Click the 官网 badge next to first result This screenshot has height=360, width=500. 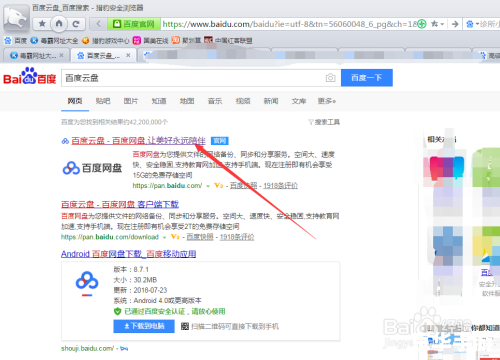[x=219, y=141]
